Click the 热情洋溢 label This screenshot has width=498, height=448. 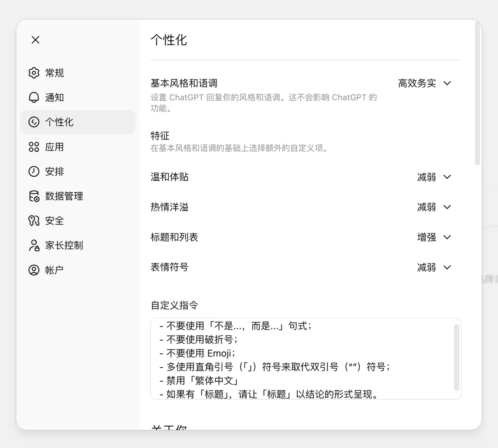(170, 207)
